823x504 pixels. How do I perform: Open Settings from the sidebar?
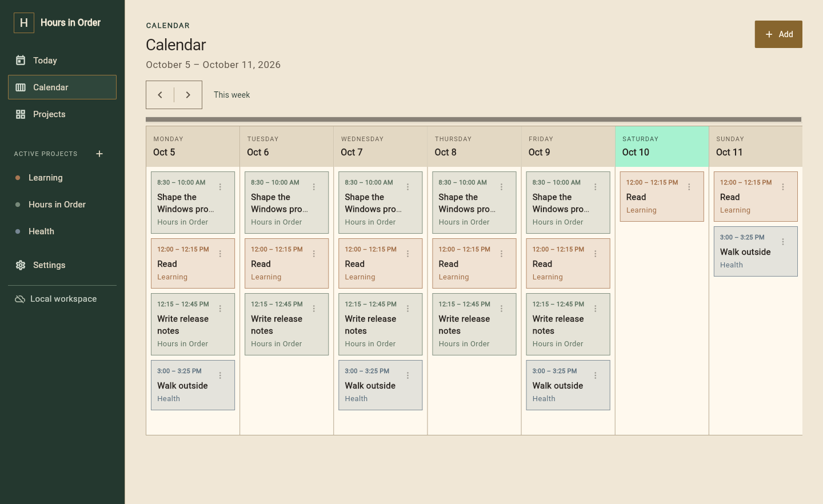[x=62, y=265]
